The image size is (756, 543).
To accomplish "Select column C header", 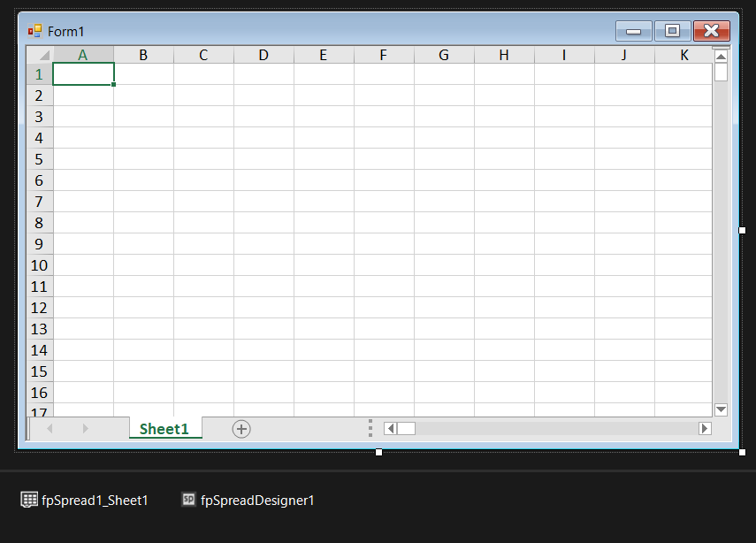I will tap(203, 55).
